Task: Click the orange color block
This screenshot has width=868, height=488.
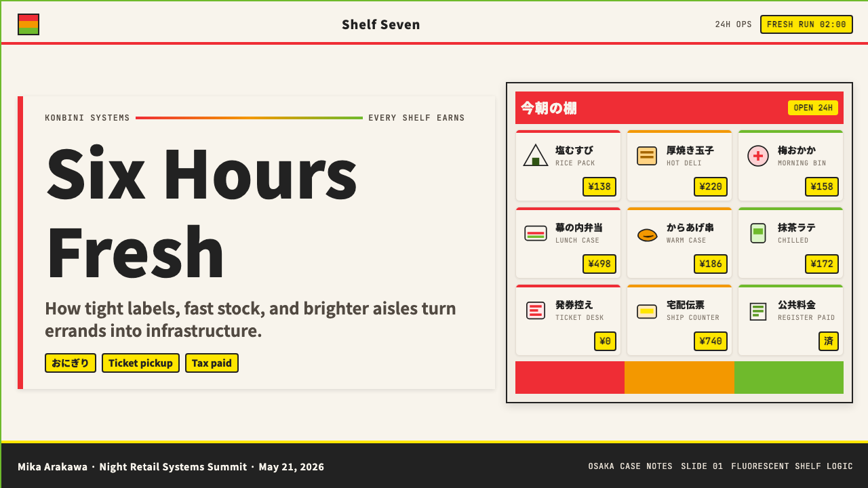Action: 679,378
